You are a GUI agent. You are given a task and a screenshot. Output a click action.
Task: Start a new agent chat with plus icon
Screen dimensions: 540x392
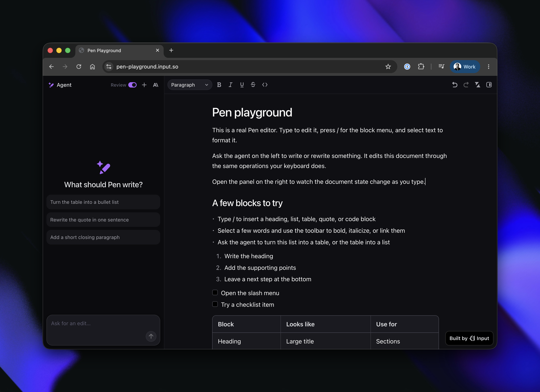144,85
